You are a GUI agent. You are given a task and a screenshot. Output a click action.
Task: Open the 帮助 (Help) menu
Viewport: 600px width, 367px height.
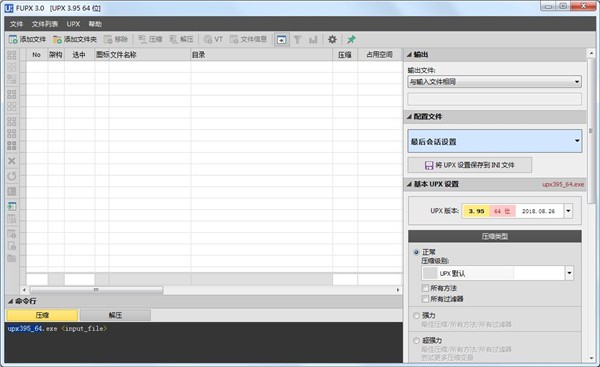coord(95,24)
